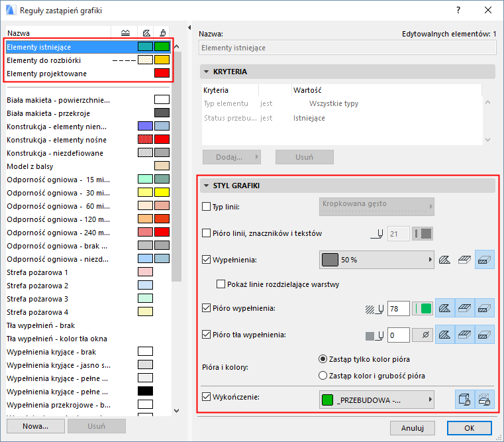The width and height of the screenshot is (504, 442).
Task: Uncheck the Pióro tła wypełnienia checkbox
Action: click(206, 335)
